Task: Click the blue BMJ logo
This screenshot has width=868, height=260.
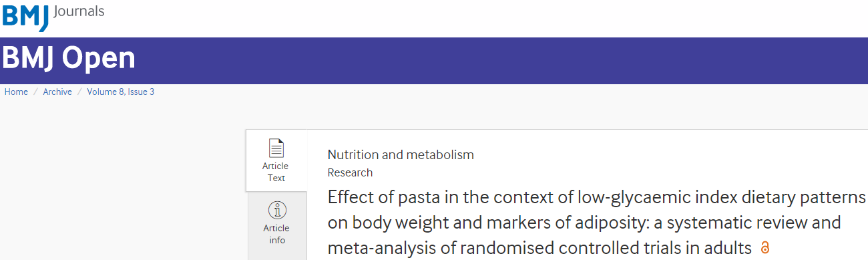Action: [25, 16]
